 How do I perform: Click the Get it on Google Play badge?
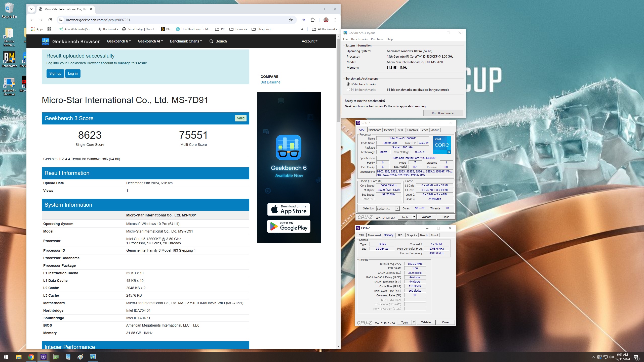289,226
